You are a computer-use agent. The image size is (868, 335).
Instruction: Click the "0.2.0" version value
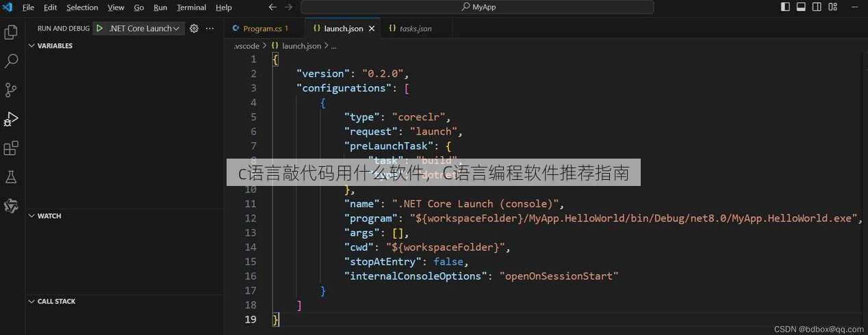point(383,74)
